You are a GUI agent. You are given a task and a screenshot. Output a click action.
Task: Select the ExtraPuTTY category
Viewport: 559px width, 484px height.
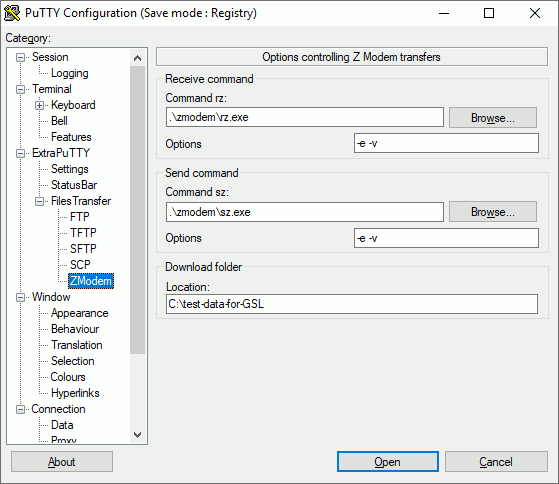[61, 153]
